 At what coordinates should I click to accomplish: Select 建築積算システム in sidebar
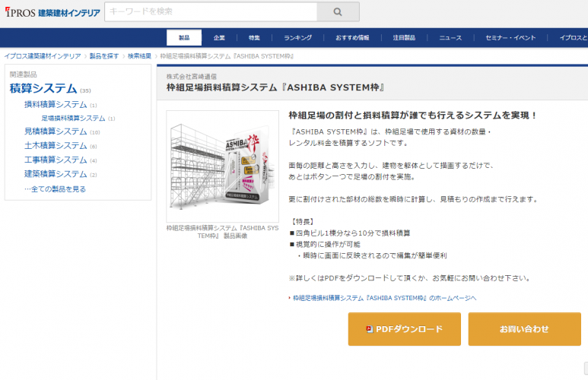pos(56,174)
